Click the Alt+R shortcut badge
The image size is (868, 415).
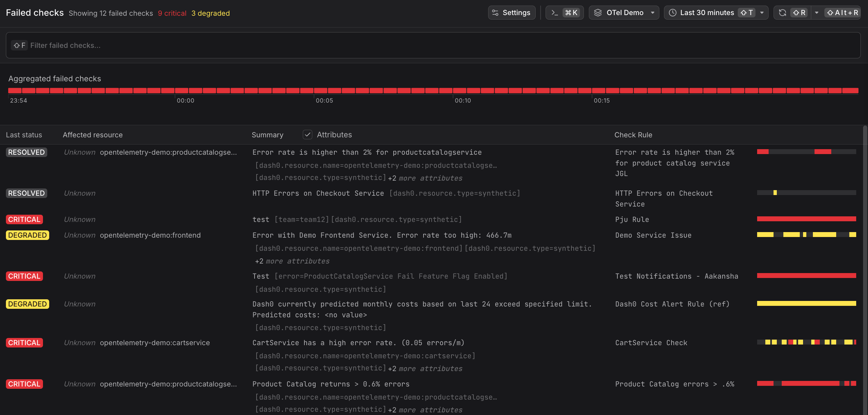tap(842, 13)
